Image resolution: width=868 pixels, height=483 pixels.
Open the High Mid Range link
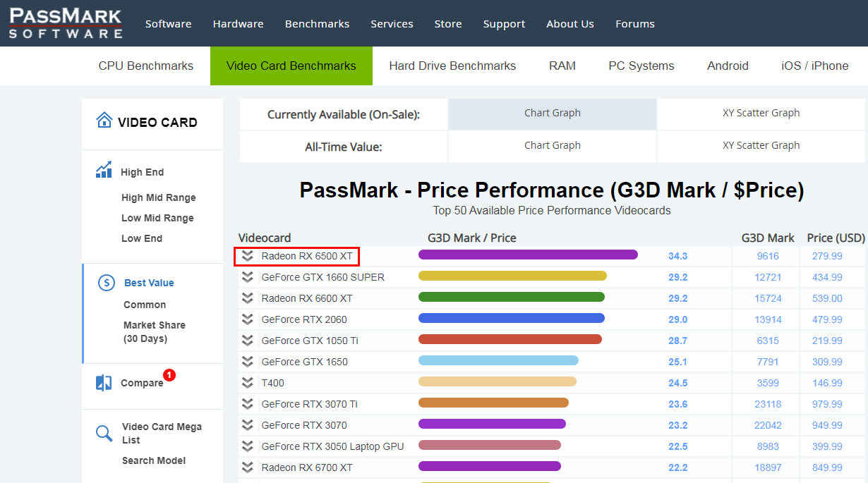coord(159,197)
